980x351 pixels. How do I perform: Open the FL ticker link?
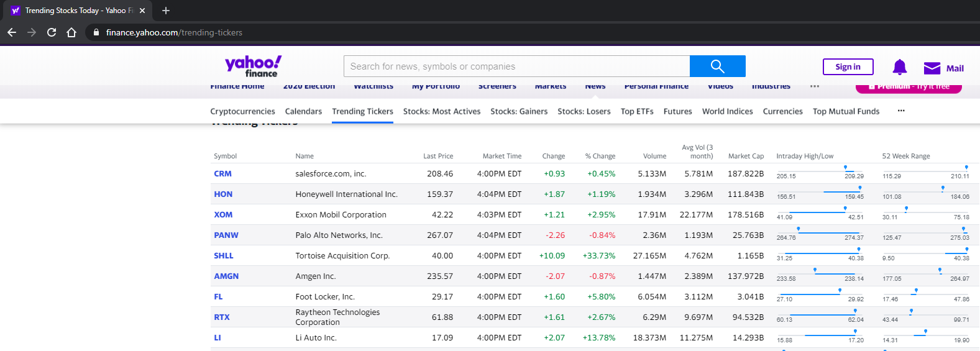(x=218, y=297)
